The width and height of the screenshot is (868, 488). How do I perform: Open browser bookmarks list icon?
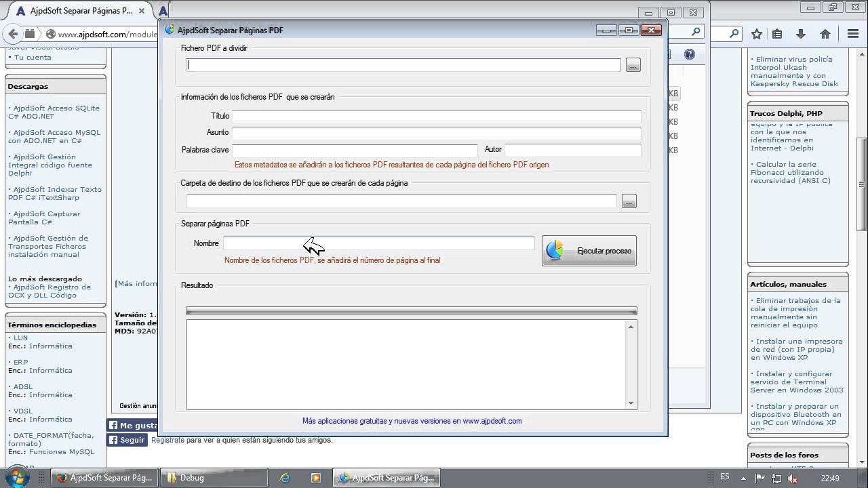click(778, 34)
